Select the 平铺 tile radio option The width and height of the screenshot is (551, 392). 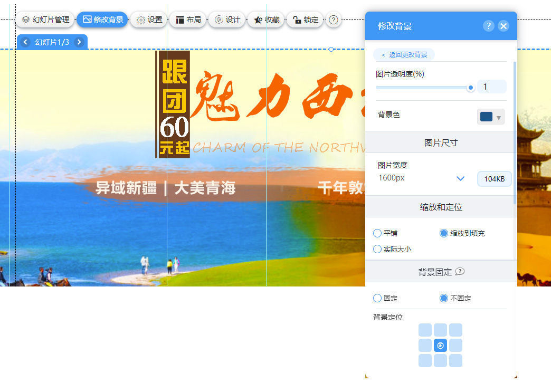[x=377, y=233]
